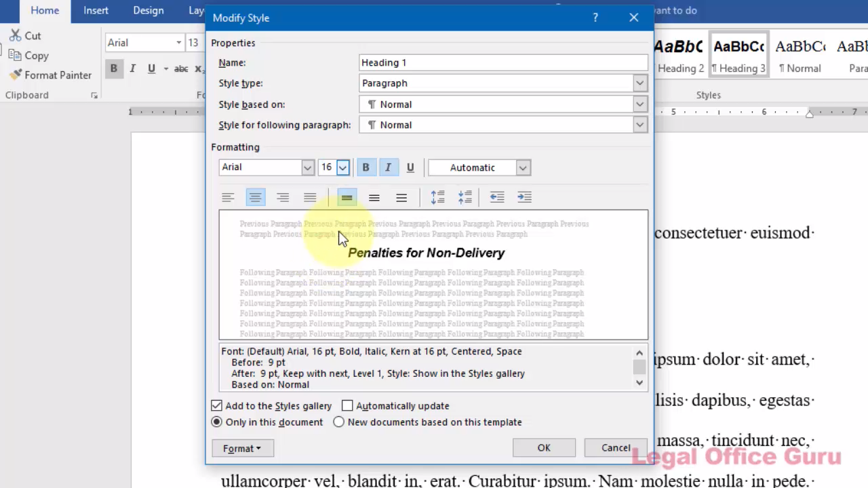This screenshot has height=488, width=868.
Task: Open the Design ribbon tab
Action: (148, 10)
